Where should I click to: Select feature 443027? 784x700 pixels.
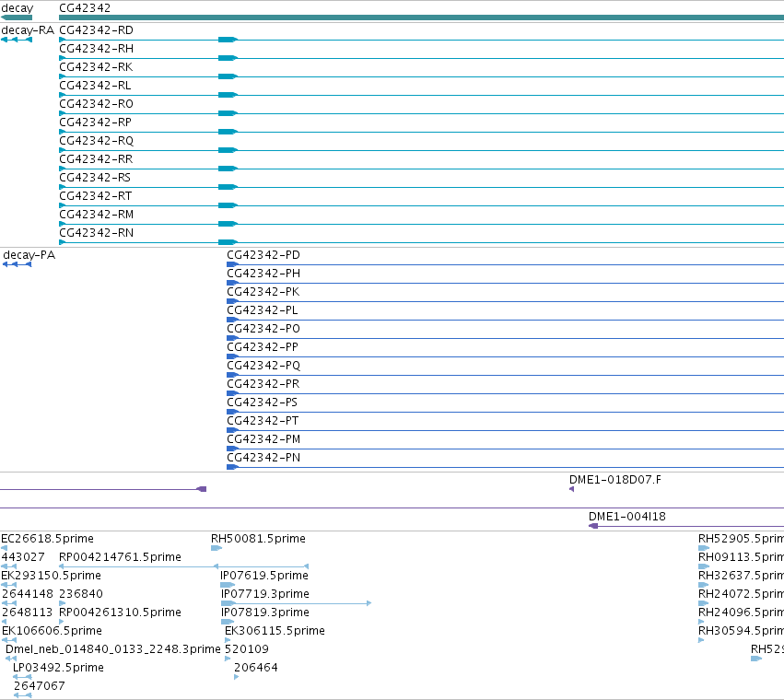click(x=23, y=557)
